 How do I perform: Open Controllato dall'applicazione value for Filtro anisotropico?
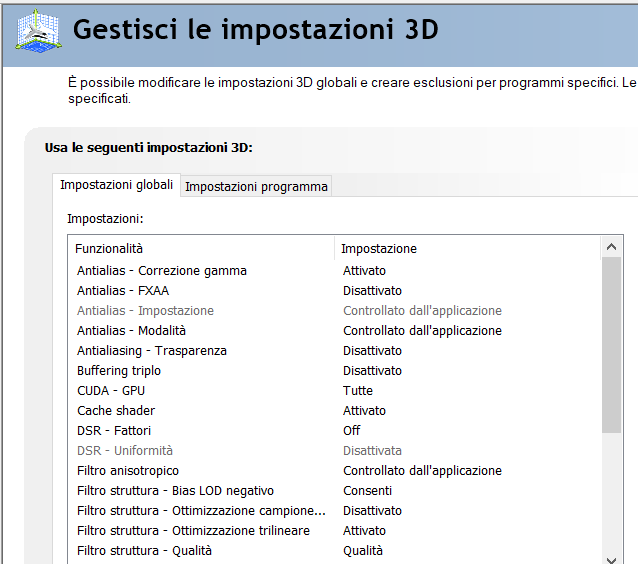click(x=422, y=470)
